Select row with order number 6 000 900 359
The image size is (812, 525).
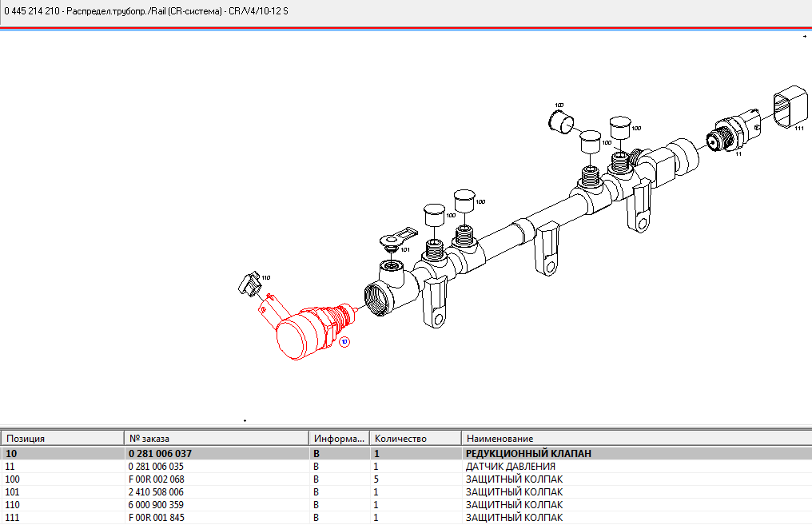[156, 505]
